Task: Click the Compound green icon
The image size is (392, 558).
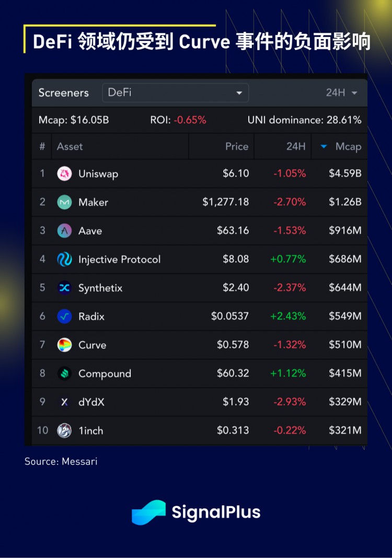Action: (x=64, y=374)
